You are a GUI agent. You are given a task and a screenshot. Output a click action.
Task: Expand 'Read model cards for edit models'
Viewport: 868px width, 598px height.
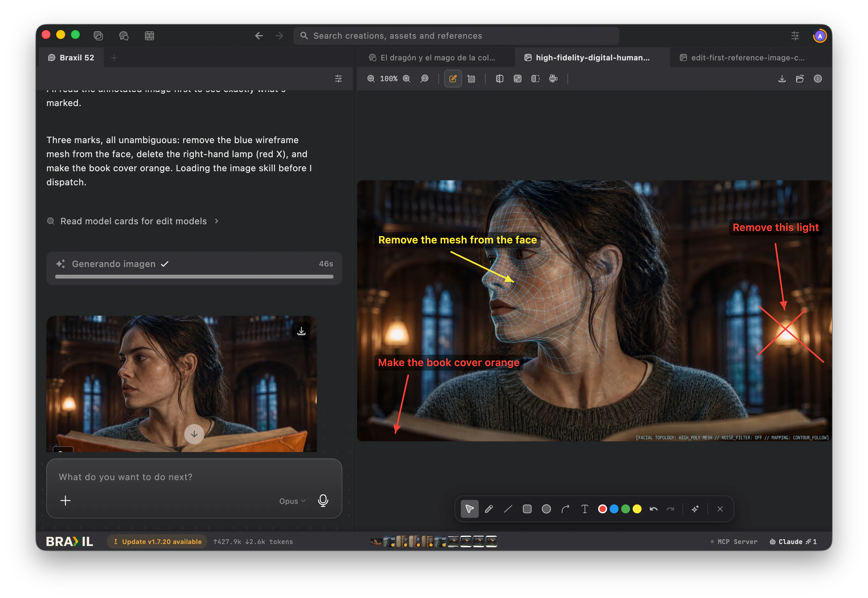(133, 221)
